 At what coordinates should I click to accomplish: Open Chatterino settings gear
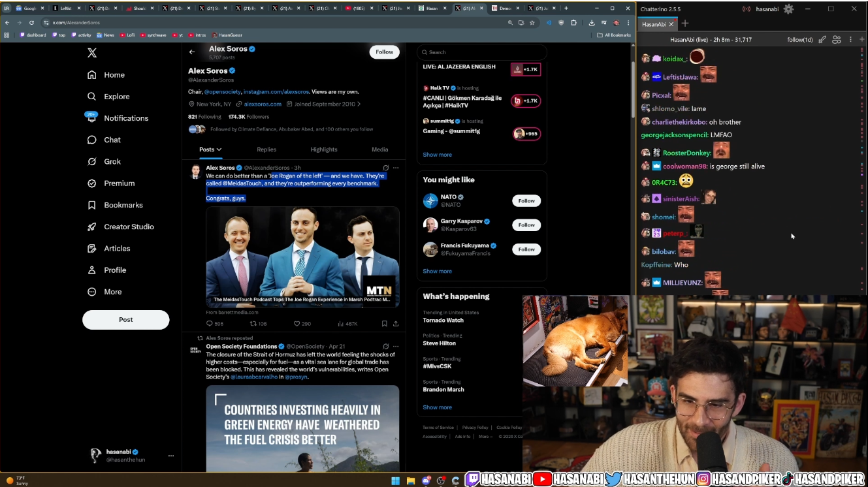click(788, 9)
